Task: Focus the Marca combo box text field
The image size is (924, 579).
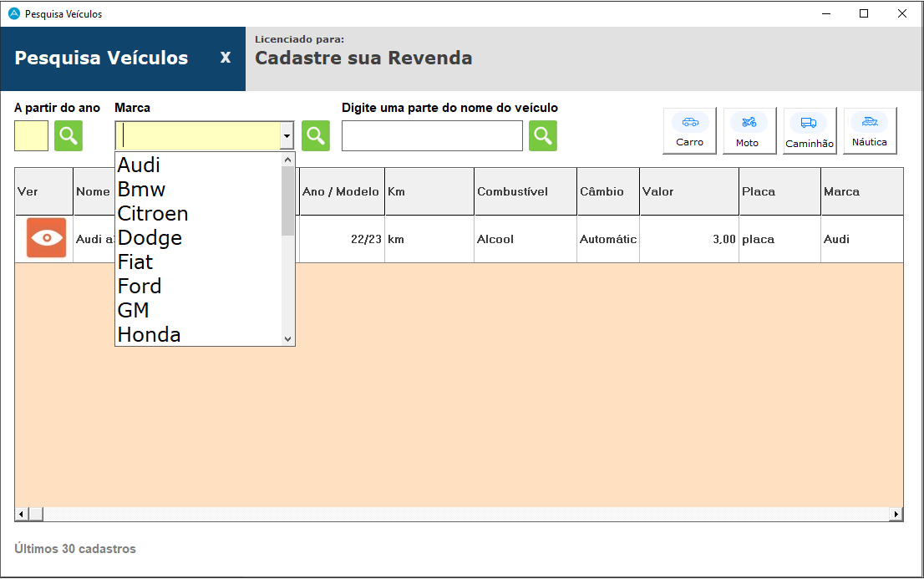Action: click(x=198, y=136)
